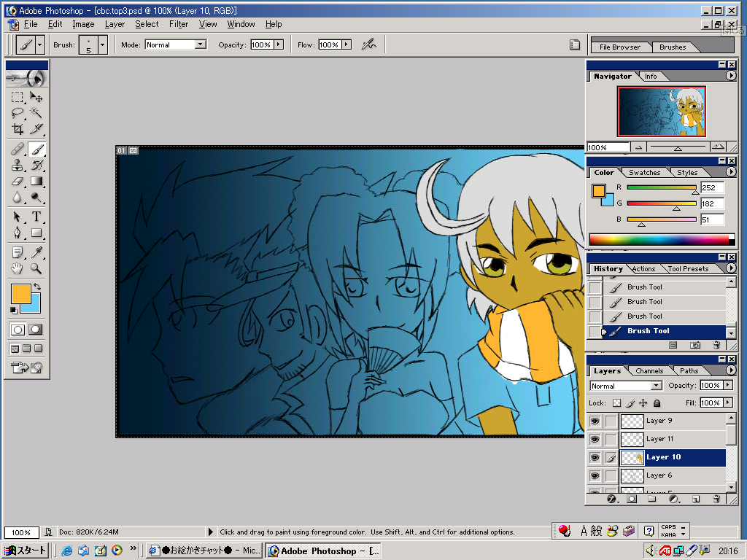Add layer mask in Layers panel
This screenshot has width=747, height=560.
pos(632,499)
